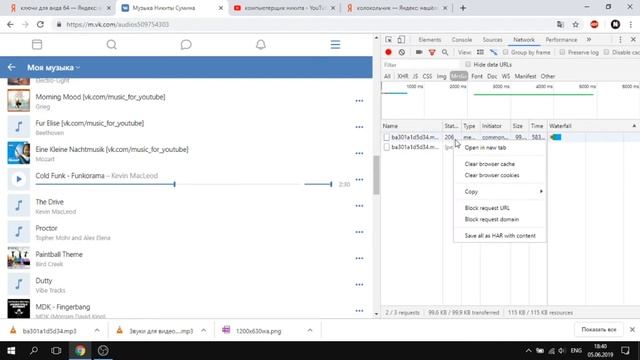
Task: Click the music list scrollbar thumb
Action: click(x=376, y=175)
